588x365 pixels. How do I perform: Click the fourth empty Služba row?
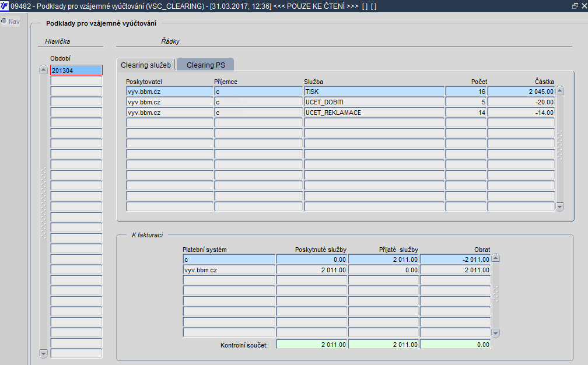point(374,155)
